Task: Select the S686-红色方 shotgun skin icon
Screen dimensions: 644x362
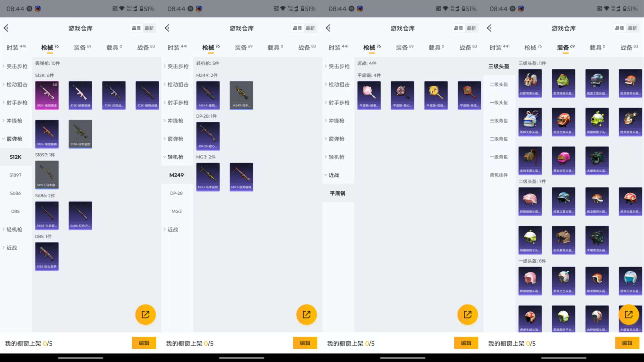Action: (80, 216)
